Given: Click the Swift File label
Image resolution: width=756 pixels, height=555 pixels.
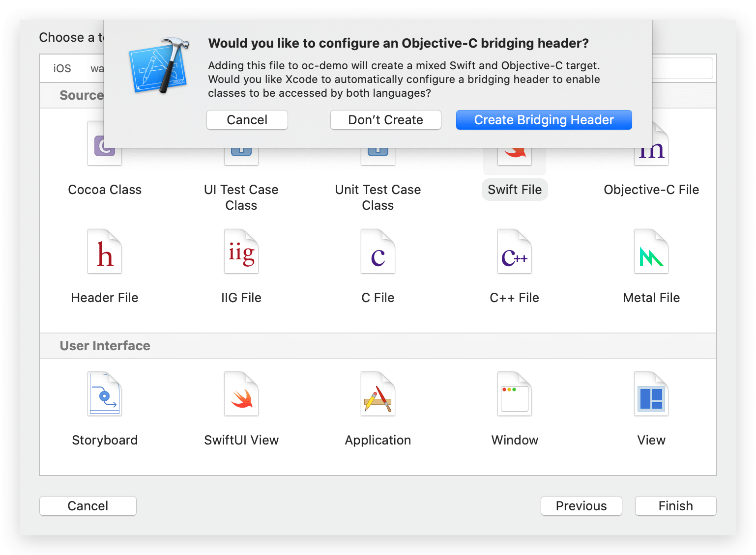Looking at the screenshot, I should [x=515, y=190].
